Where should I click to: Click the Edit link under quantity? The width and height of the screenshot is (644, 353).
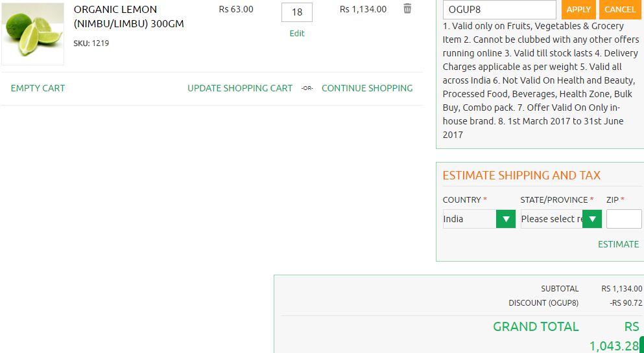[297, 34]
